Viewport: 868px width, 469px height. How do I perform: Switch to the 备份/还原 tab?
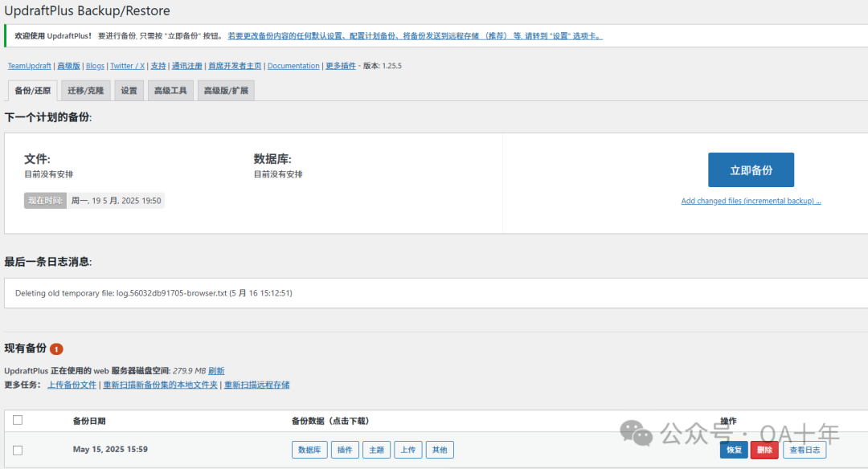(33, 91)
